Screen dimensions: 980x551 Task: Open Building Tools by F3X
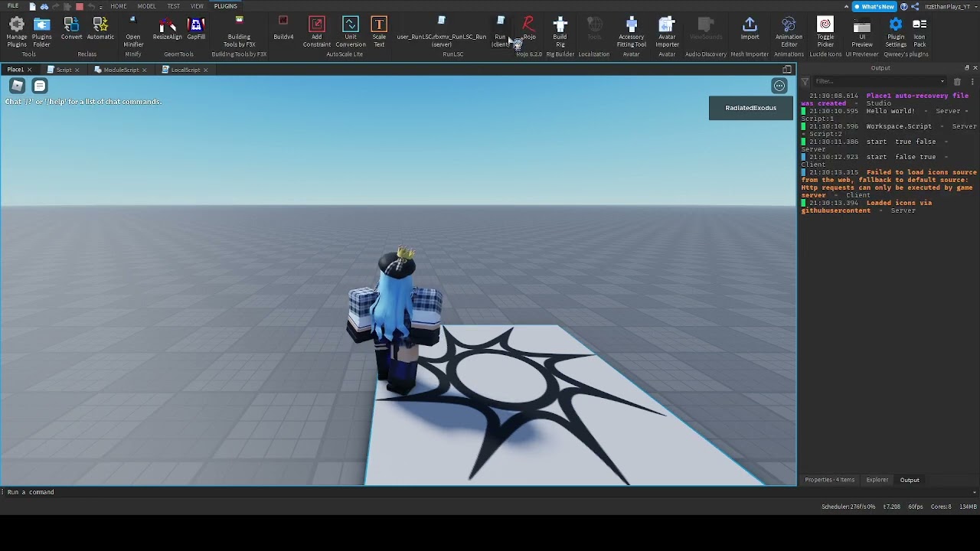(x=239, y=32)
